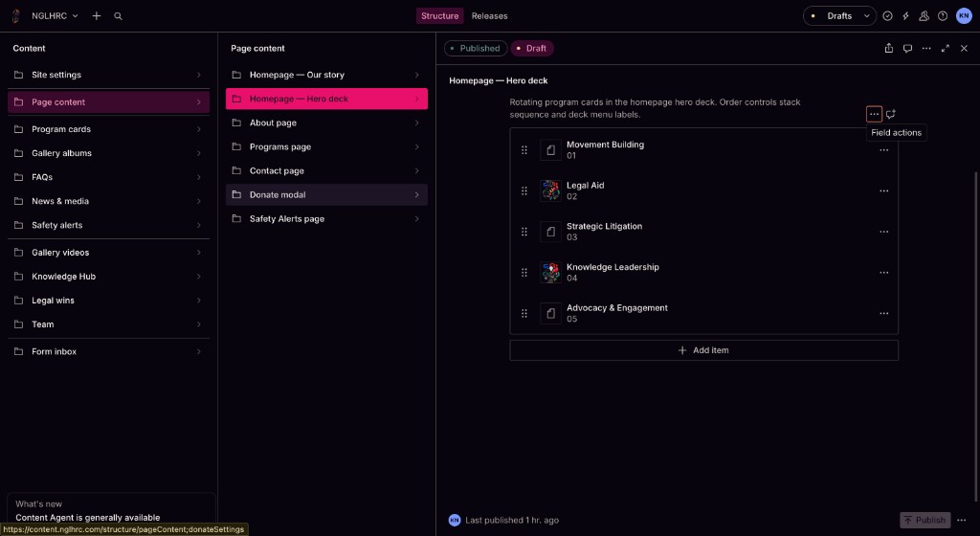Image resolution: width=980 pixels, height=536 pixels.
Task: Open the Programs page document
Action: click(x=326, y=146)
